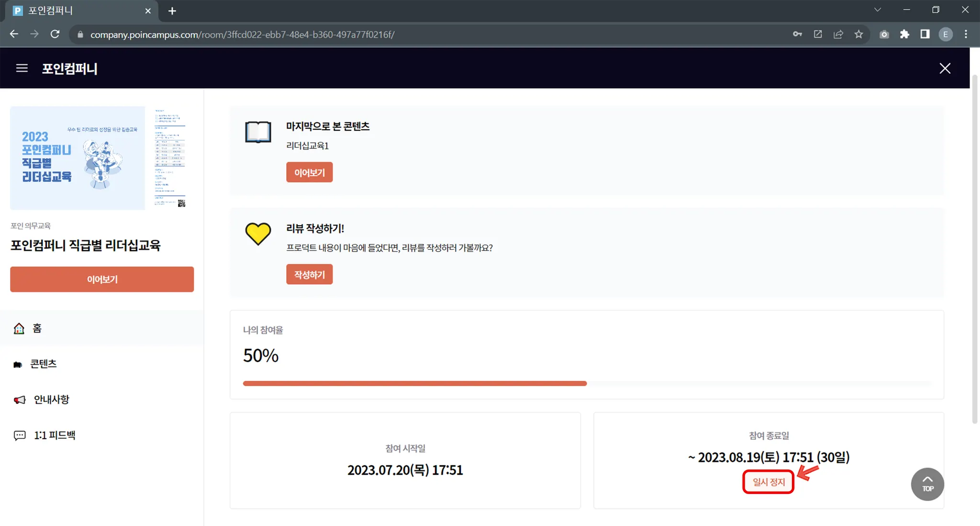Toggle the browser side panel
This screenshot has width=980, height=526.
click(924, 34)
